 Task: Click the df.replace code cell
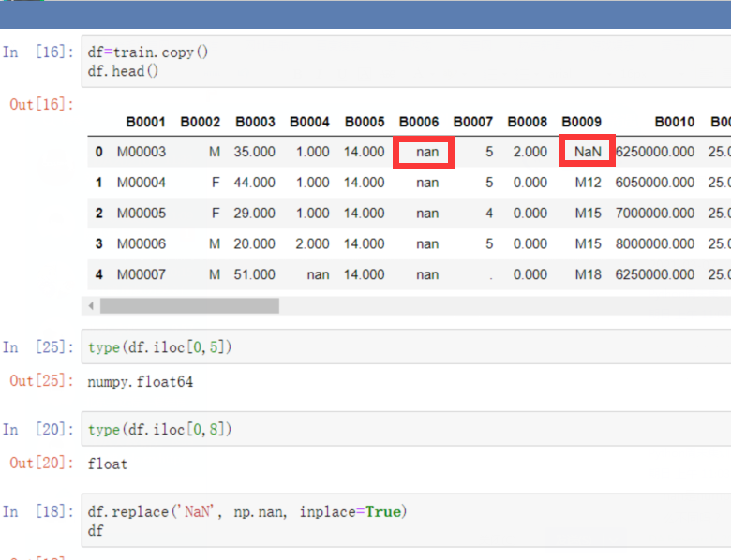(406, 521)
